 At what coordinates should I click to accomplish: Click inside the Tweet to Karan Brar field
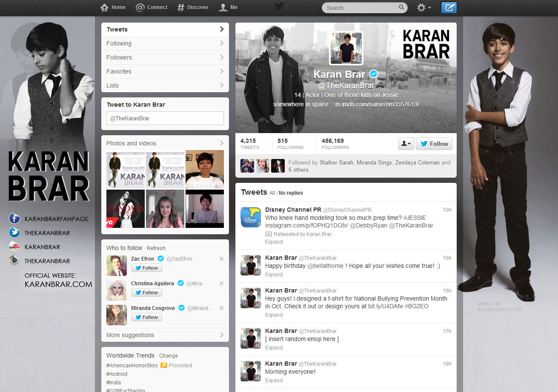pos(165,118)
